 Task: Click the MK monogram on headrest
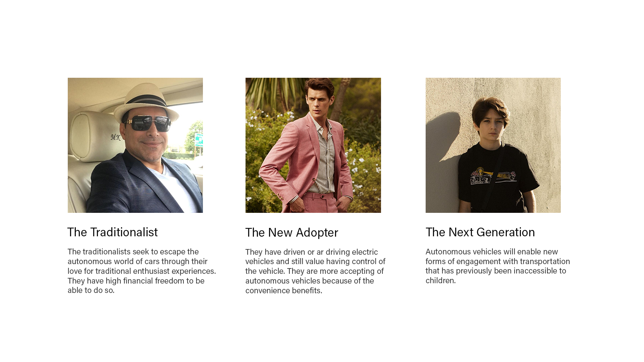pos(115,137)
